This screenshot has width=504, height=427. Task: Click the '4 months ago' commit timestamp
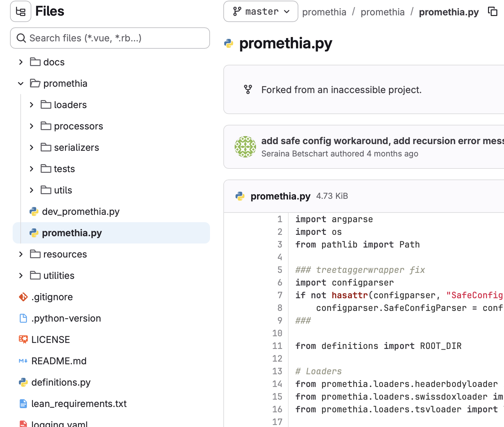pos(392,153)
